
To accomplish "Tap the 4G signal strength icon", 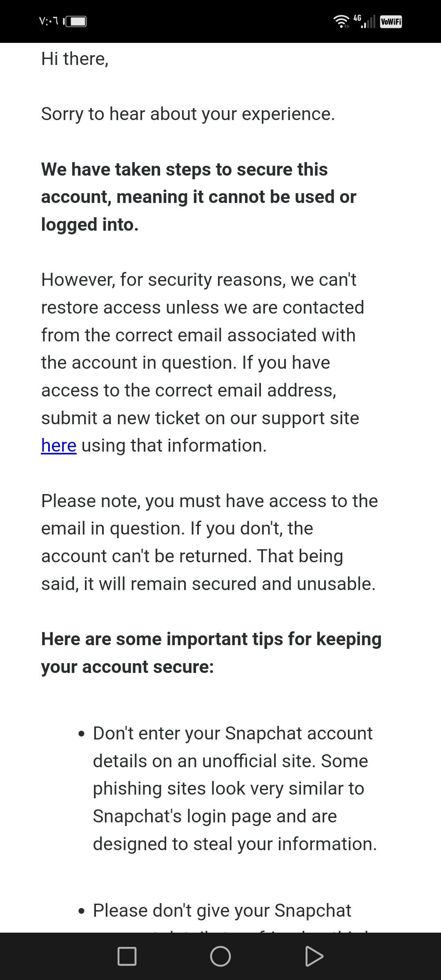I will [x=365, y=21].
